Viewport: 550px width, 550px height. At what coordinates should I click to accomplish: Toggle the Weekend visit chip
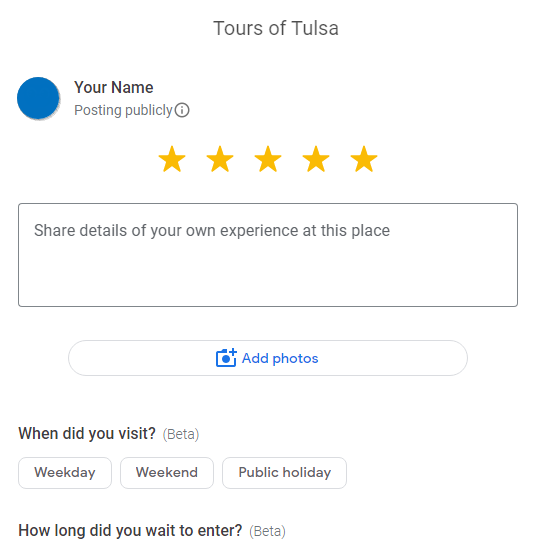tap(167, 472)
